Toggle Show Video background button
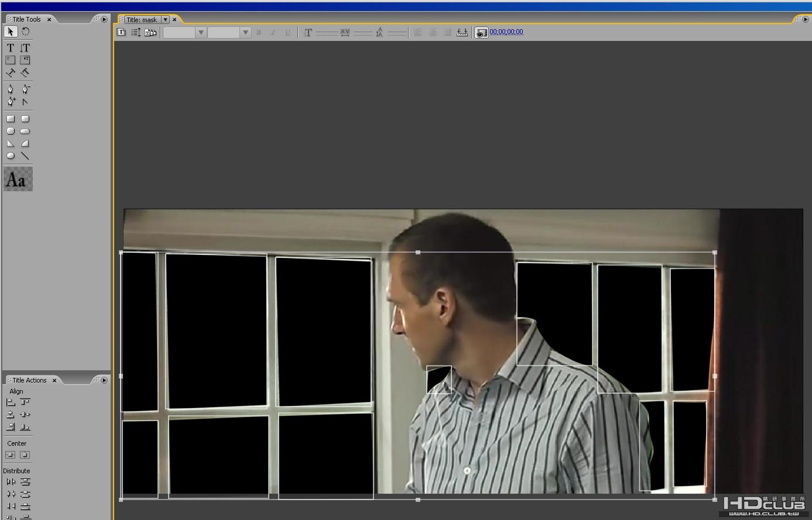812x520 pixels. pyautogui.click(x=481, y=33)
